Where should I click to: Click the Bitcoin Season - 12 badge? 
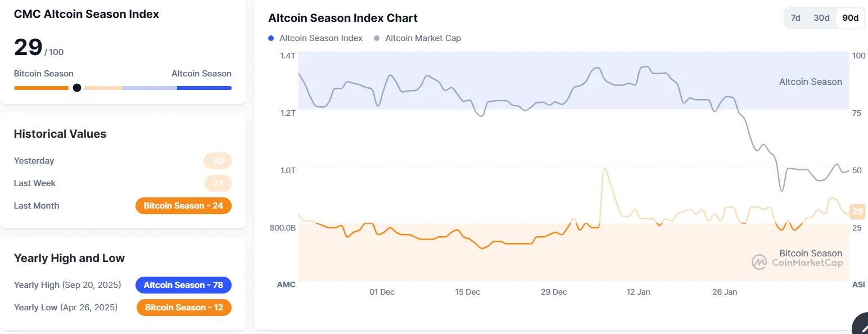coord(184,308)
